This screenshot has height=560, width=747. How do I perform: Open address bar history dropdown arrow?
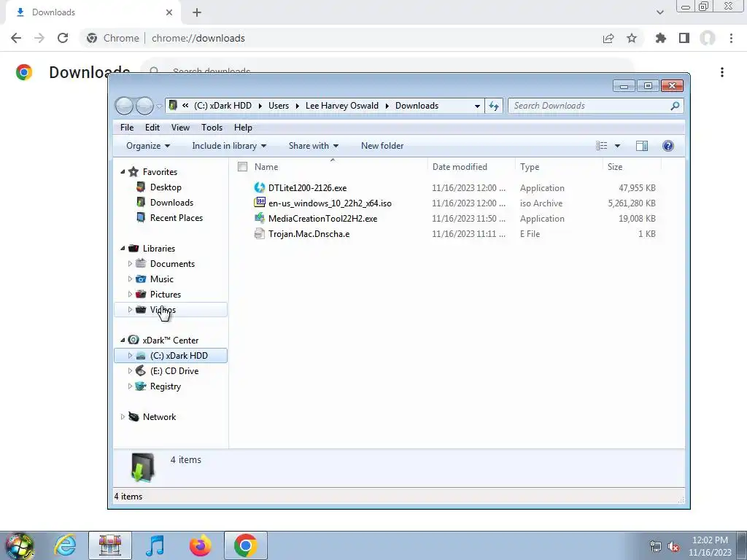(477, 106)
